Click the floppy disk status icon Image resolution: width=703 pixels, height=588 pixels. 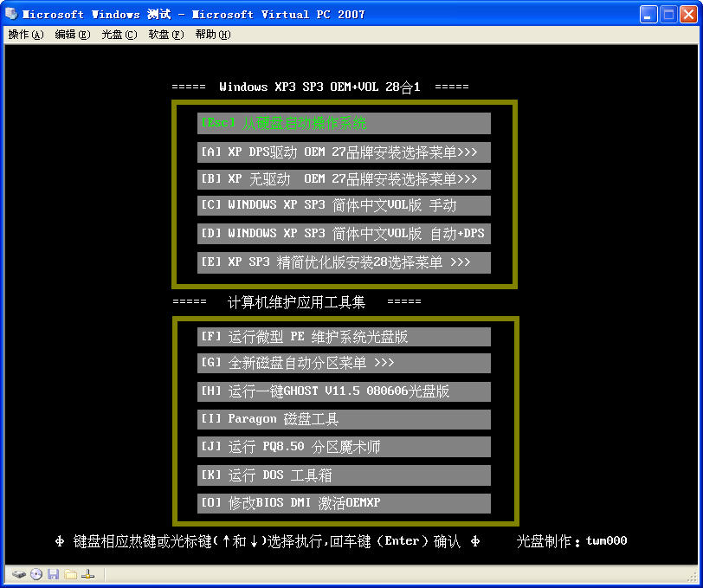(54, 574)
